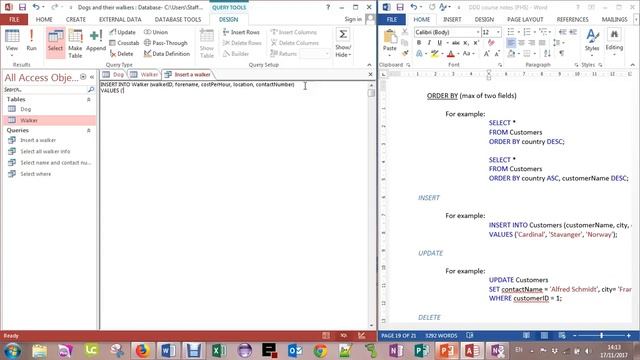Switch to PAGE LAYOUT tab in Word
Screen dimensions: 640x360
click(525, 19)
